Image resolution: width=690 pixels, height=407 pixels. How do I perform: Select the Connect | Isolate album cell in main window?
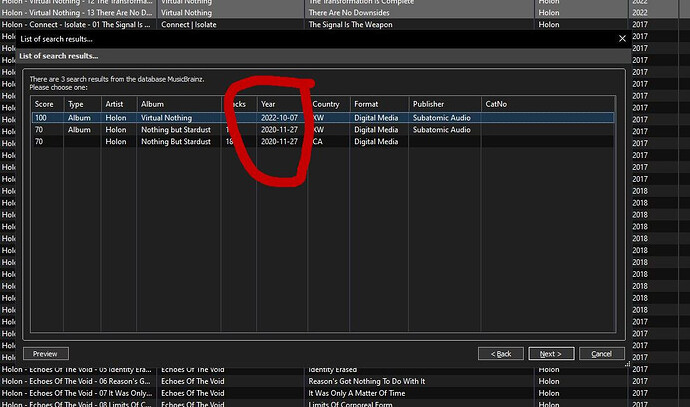pos(189,25)
